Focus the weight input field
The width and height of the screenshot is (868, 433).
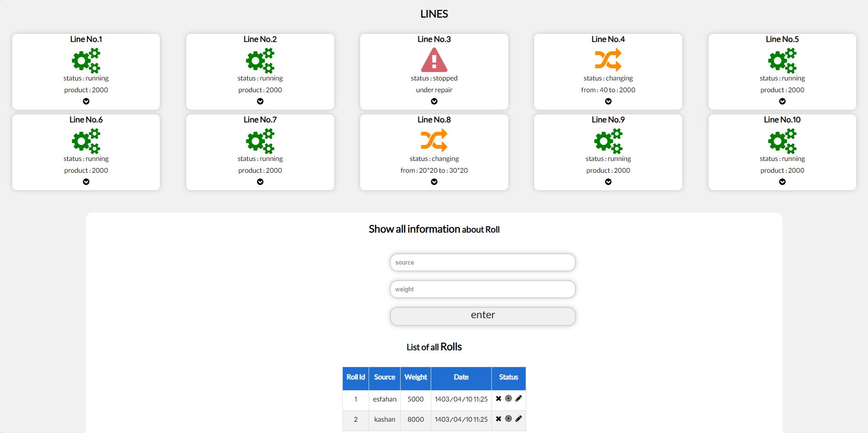[x=483, y=289]
